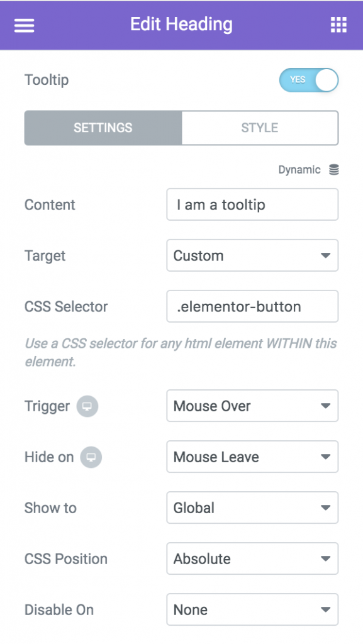
Task: Open the Target dropdown showing Custom
Action: coord(252,255)
